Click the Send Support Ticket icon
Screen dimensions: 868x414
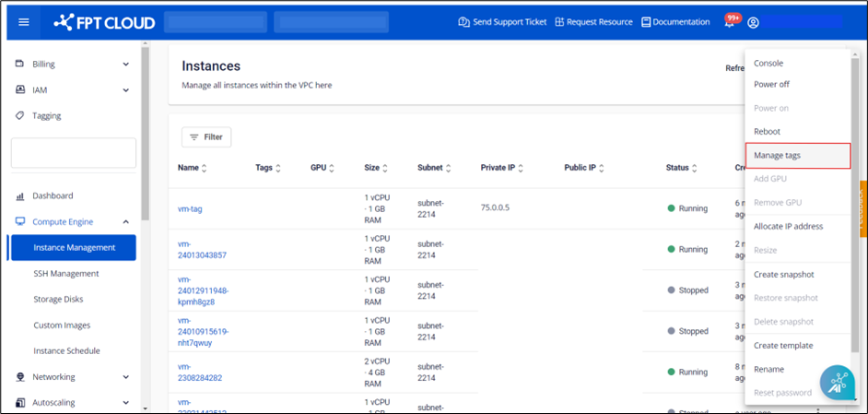point(463,22)
